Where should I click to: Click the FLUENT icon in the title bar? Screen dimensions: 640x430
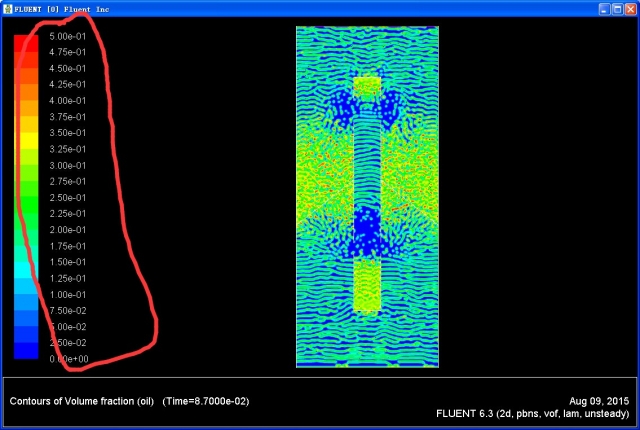[x=7, y=8]
